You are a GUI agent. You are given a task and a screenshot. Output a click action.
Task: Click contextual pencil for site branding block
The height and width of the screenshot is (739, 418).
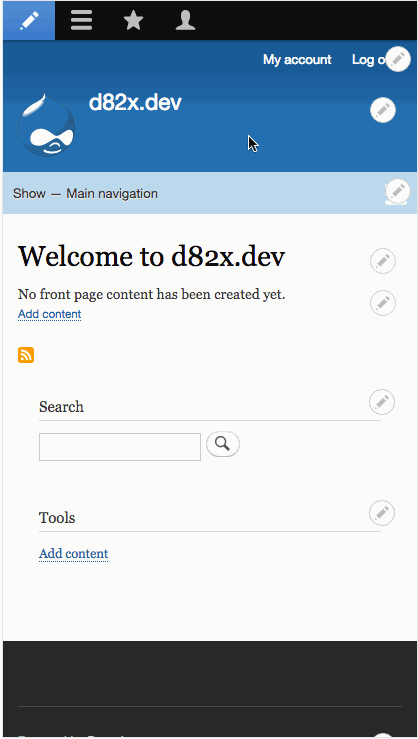(x=383, y=110)
